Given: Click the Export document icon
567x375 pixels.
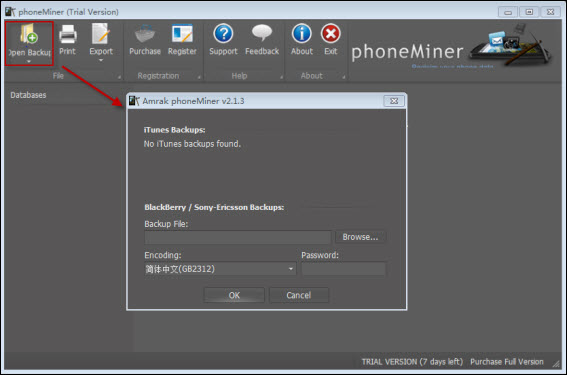Looking at the screenshot, I should tap(101, 34).
